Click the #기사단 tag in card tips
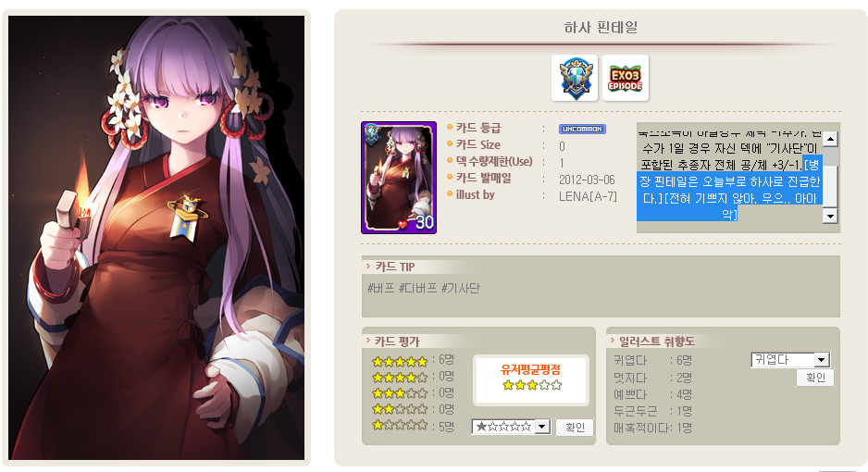Viewport: 868px width, 472px height. pyautogui.click(x=461, y=289)
